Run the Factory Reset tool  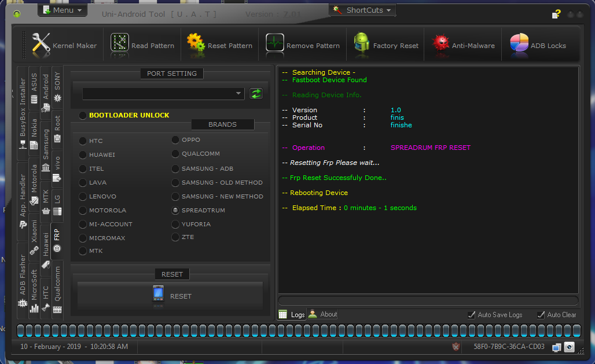click(x=385, y=45)
